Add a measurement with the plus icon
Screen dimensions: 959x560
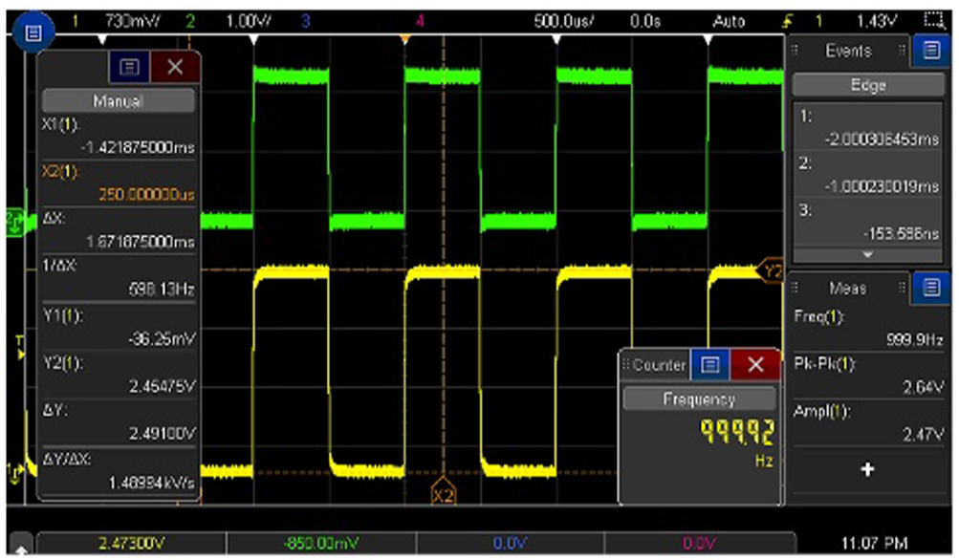click(867, 469)
